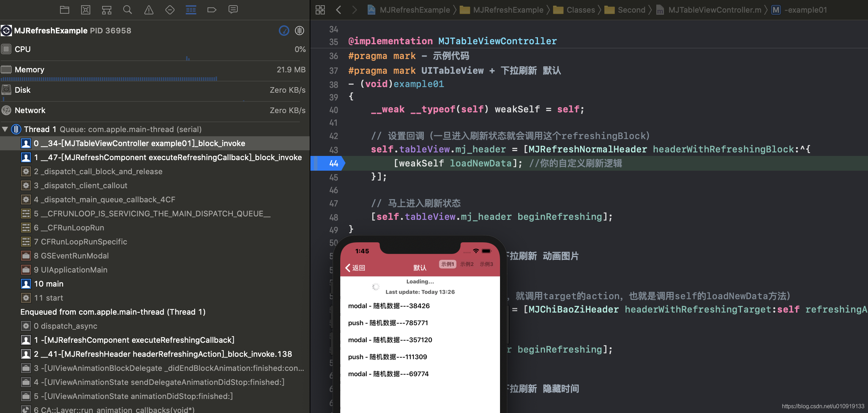Tap the 示例2 button in simulator
This screenshot has width=868, height=413.
click(467, 264)
